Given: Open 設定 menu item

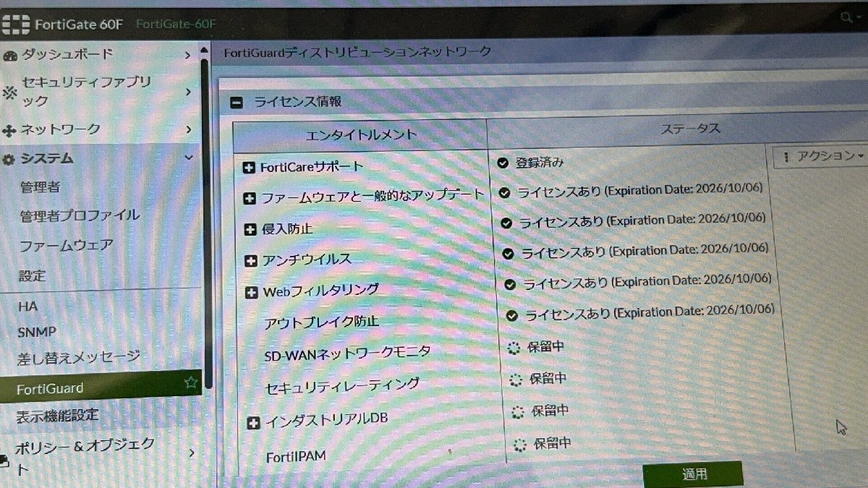Looking at the screenshot, I should pyautogui.click(x=33, y=276).
